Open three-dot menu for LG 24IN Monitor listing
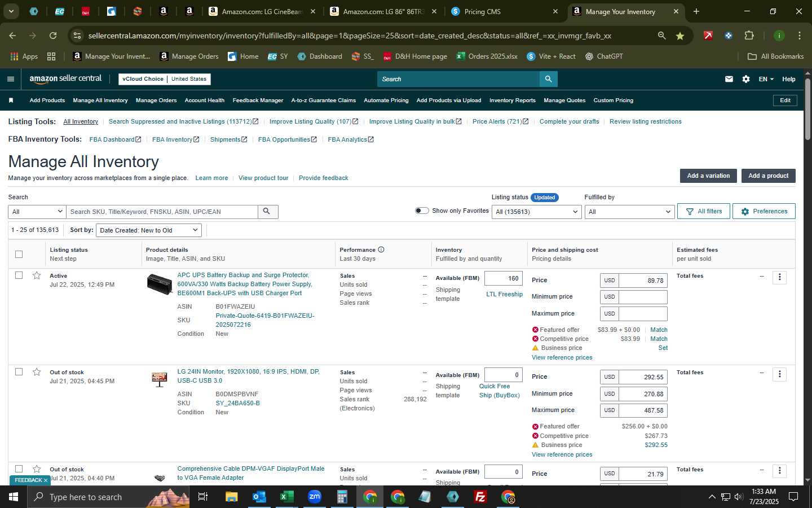The height and width of the screenshot is (508, 812). click(x=779, y=374)
